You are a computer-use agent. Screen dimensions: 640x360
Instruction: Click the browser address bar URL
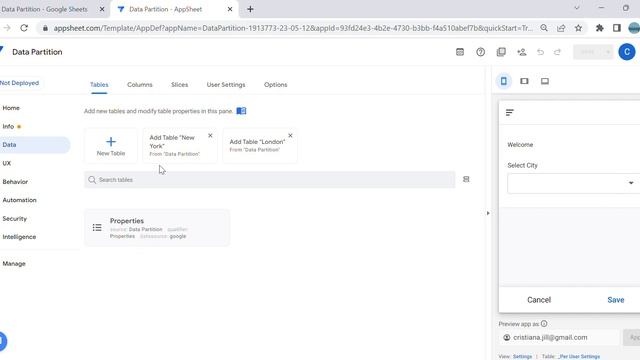coord(293,28)
